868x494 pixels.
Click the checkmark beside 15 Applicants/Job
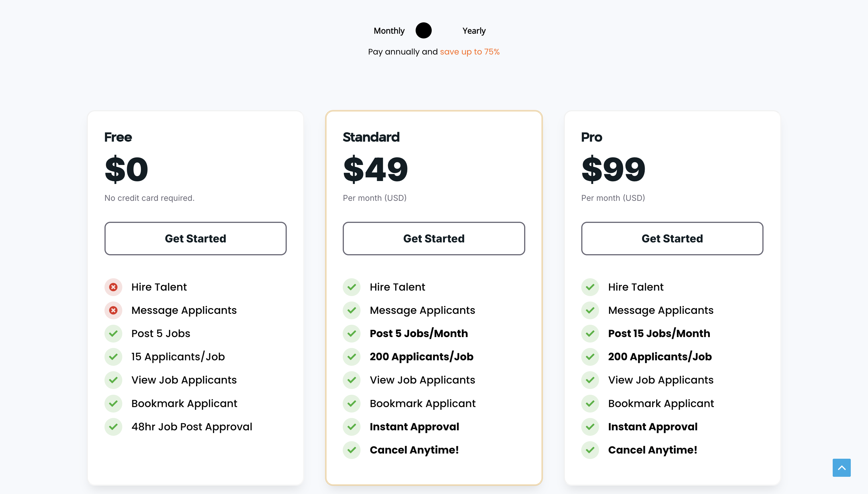point(113,357)
